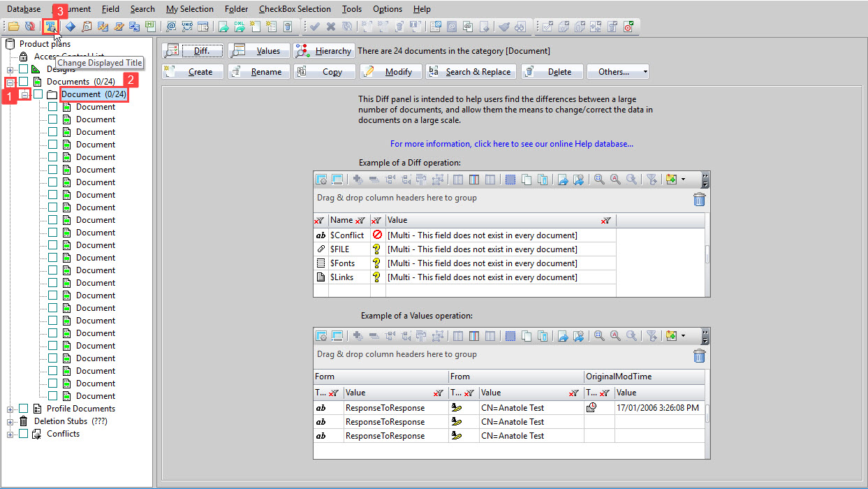Tick the Document (0/24) folder checkbox
Viewport: 868px width, 489px height.
click(x=38, y=94)
